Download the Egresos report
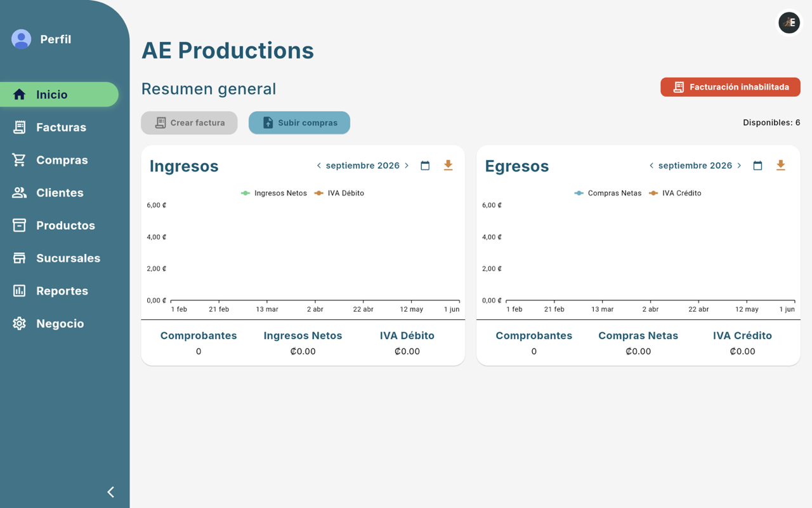 (x=780, y=166)
